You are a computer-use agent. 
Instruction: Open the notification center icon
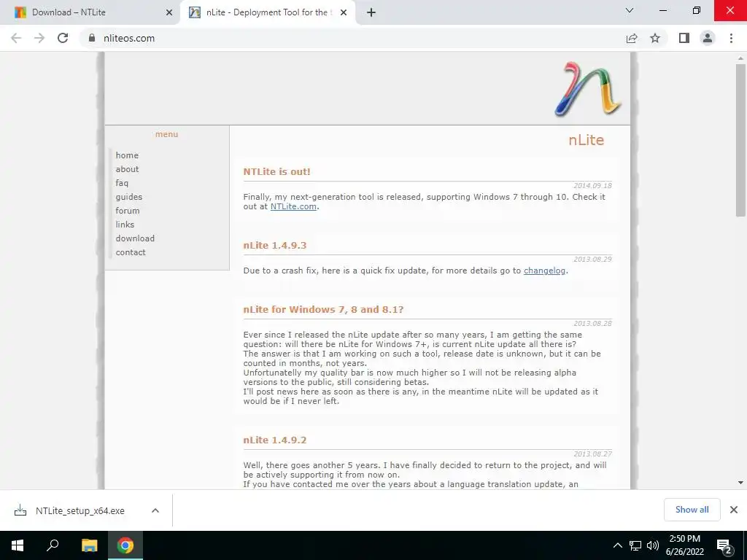tap(724, 546)
